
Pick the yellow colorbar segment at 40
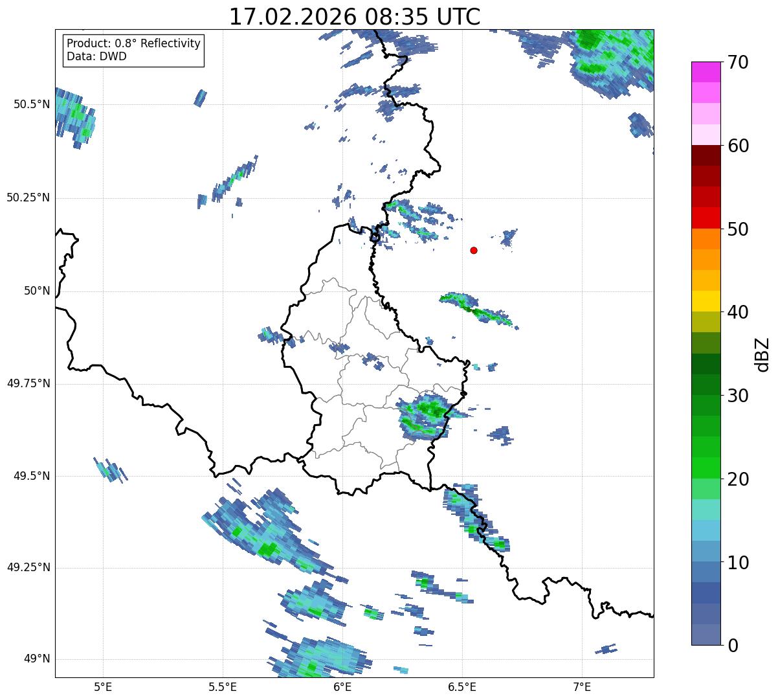706,301
